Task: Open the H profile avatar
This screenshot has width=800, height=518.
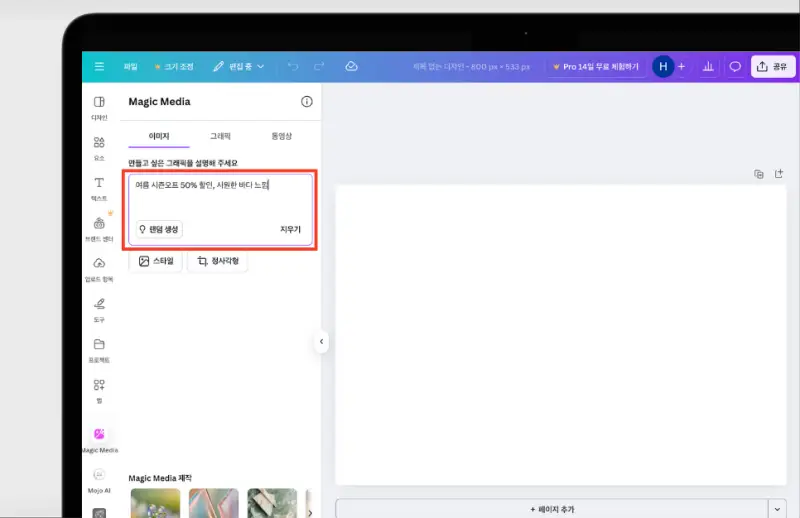Action: [x=663, y=66]
